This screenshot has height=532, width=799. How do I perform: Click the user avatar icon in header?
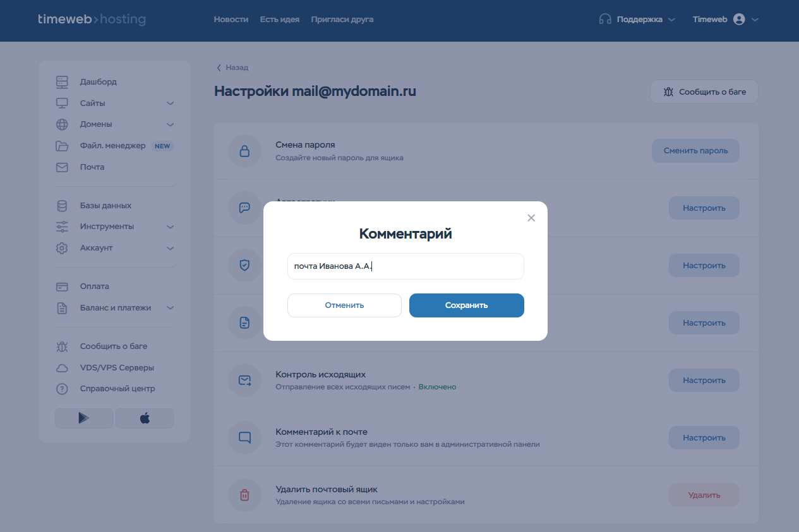coord(739,20)
